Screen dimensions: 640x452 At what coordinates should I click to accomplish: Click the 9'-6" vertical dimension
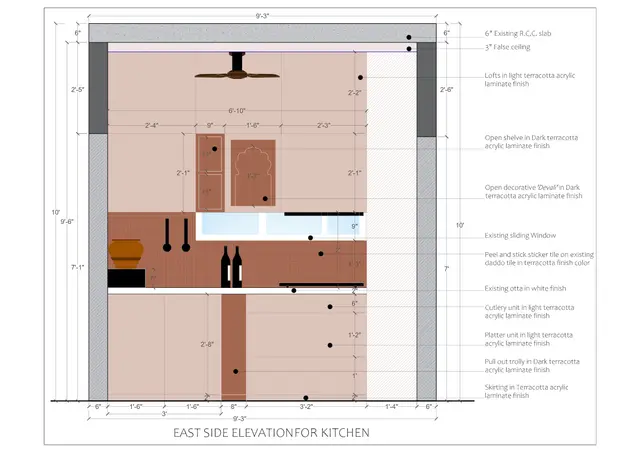coord(67,222)
